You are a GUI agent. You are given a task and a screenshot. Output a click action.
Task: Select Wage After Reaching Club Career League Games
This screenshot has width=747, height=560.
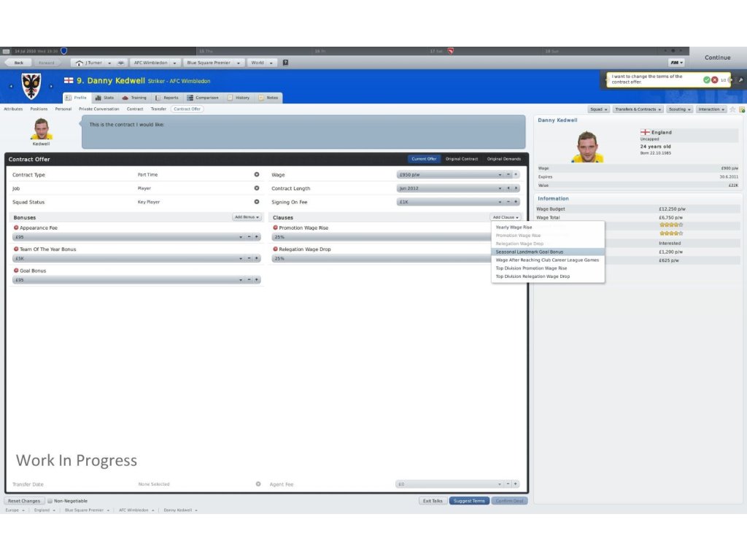(548, 260)
